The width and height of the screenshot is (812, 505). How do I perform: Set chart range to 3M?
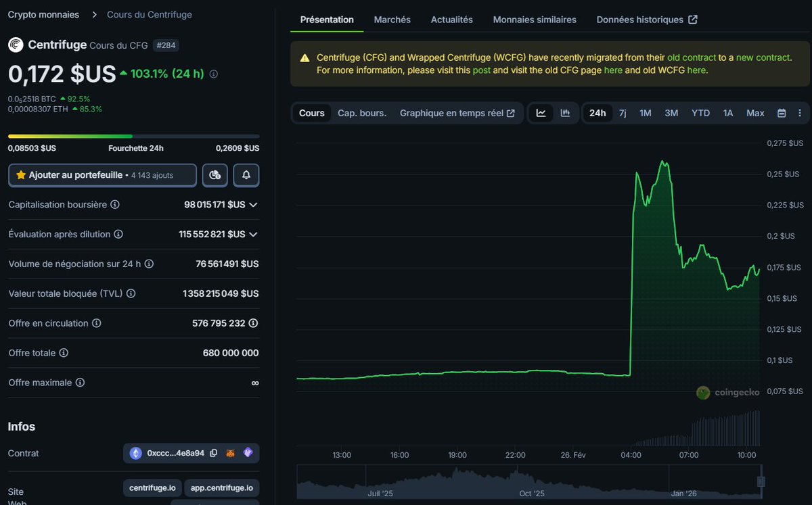[671, 113]
